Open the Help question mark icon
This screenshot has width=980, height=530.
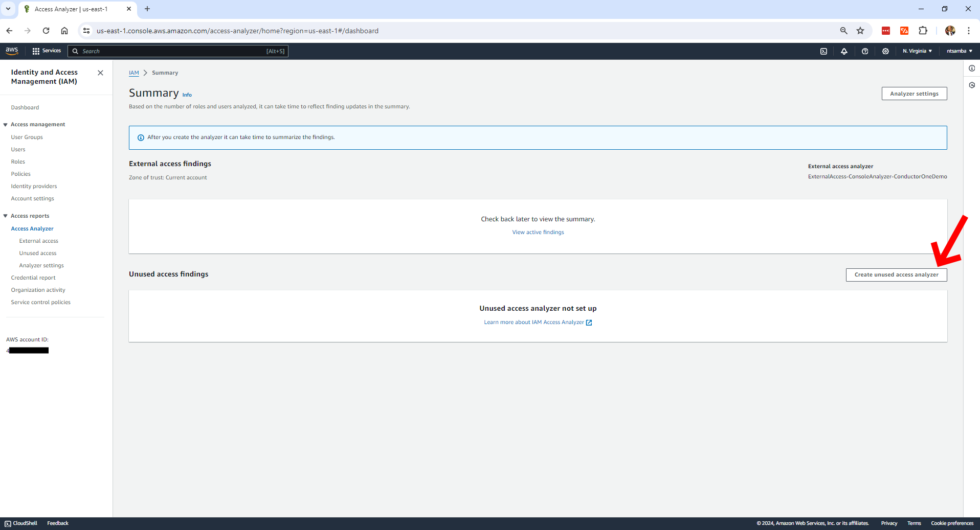point(865,51)
